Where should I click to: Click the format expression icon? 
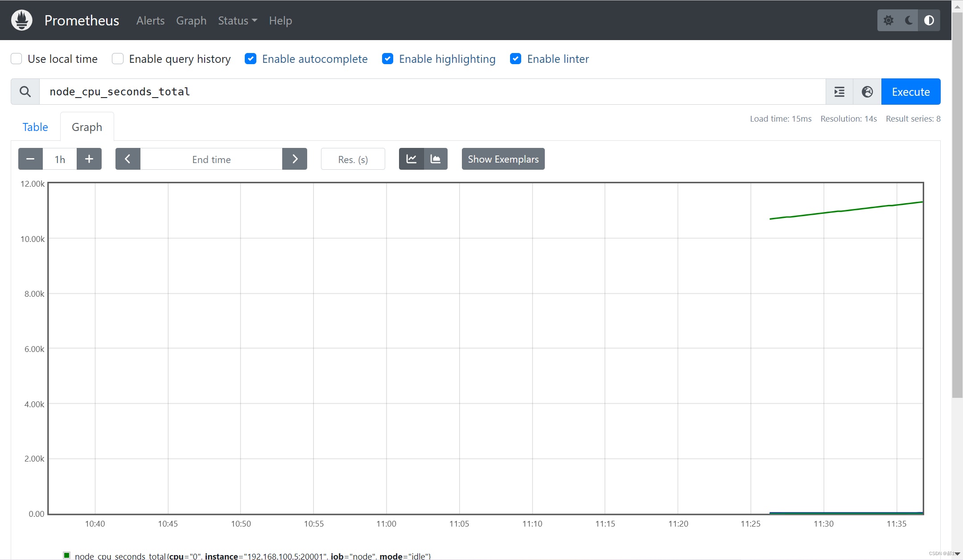coord(839,92)
